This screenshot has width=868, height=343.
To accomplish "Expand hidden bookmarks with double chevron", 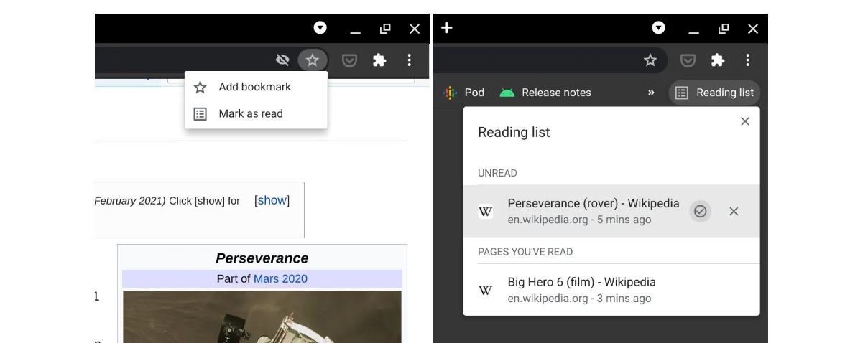I will click(651, 93).
